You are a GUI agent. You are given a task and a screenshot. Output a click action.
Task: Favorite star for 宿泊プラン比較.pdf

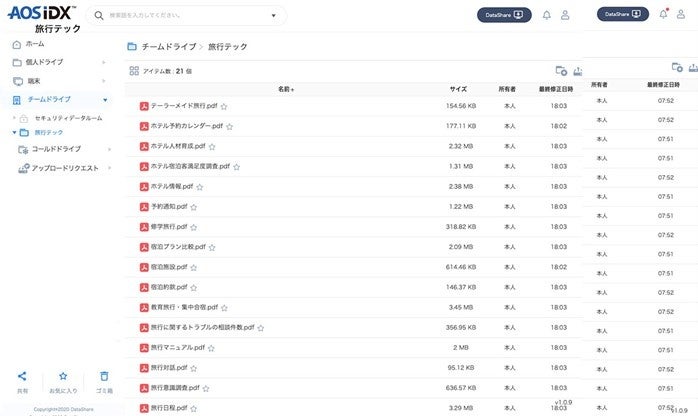click(212, 247)
